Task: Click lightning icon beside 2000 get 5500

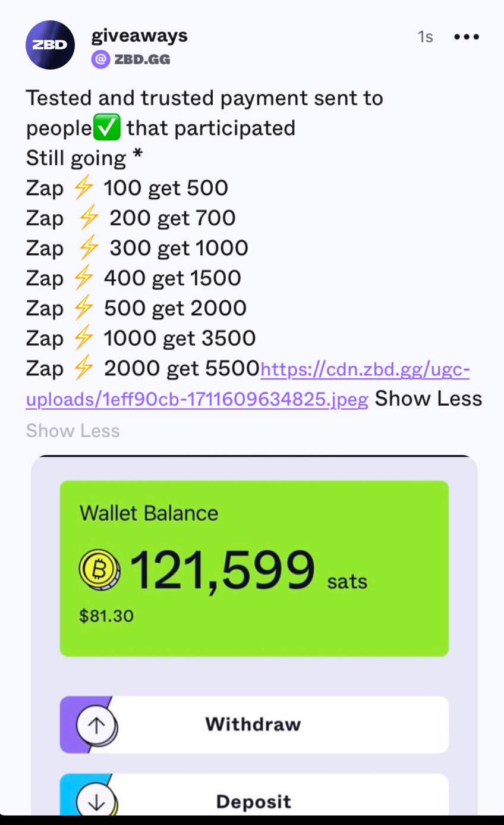Action: point(84,368)
